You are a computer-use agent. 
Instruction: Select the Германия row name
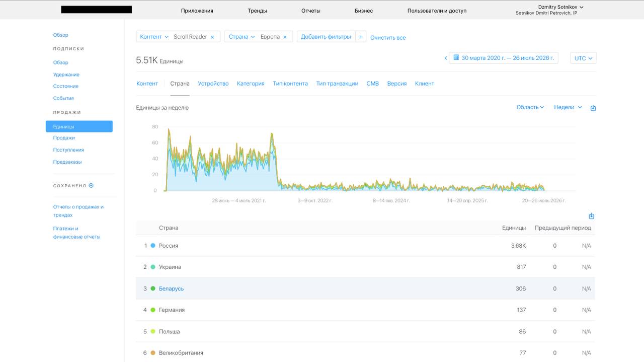(172, 310)
